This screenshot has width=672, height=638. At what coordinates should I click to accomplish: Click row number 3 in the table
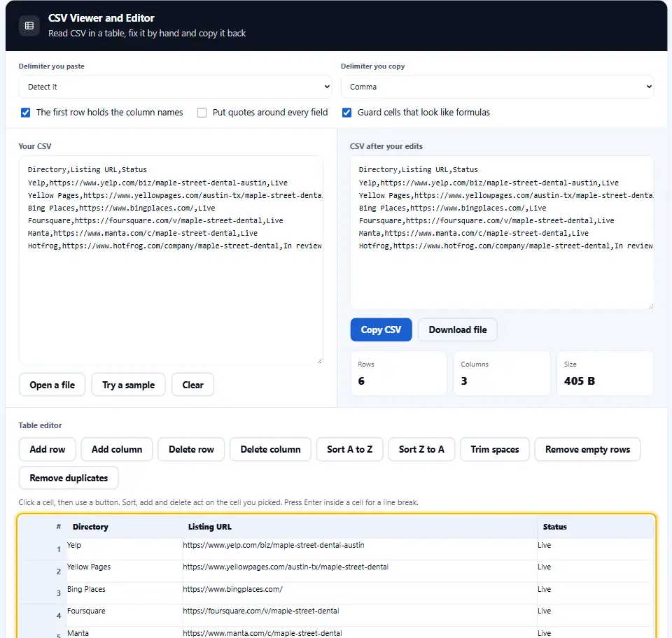(x=59, y=593)
